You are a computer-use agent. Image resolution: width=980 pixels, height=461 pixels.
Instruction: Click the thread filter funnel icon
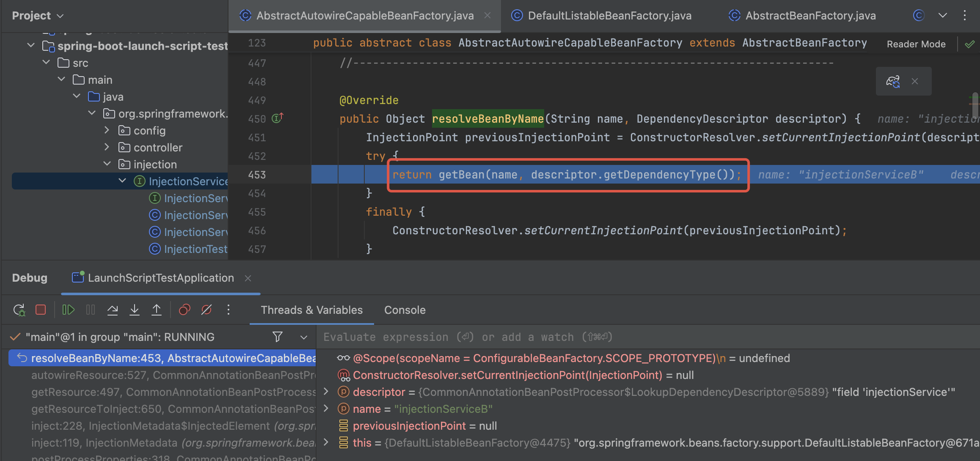[x=278, y=337]
